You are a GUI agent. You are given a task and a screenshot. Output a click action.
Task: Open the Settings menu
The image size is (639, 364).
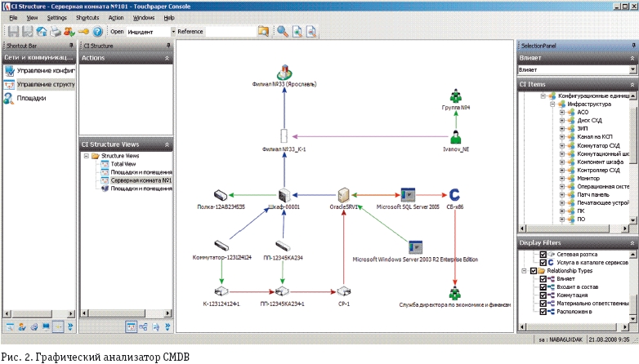pos(56,17)
